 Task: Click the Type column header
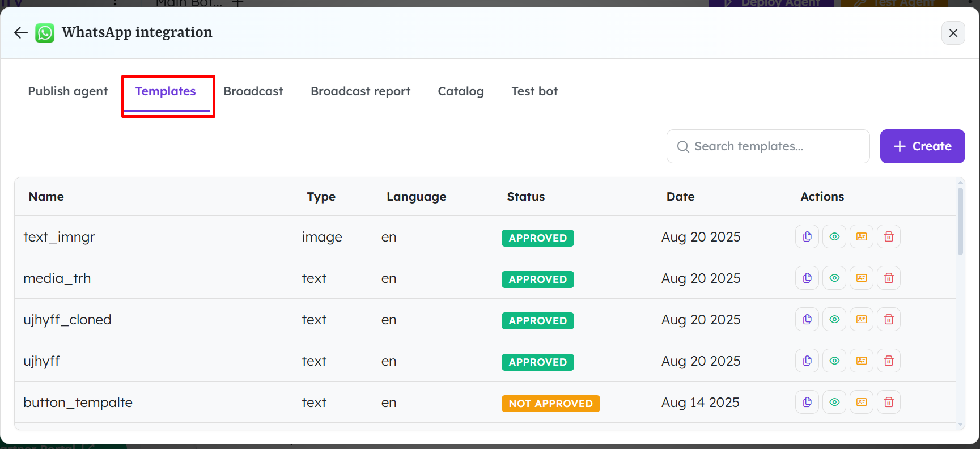coord(321,197)
